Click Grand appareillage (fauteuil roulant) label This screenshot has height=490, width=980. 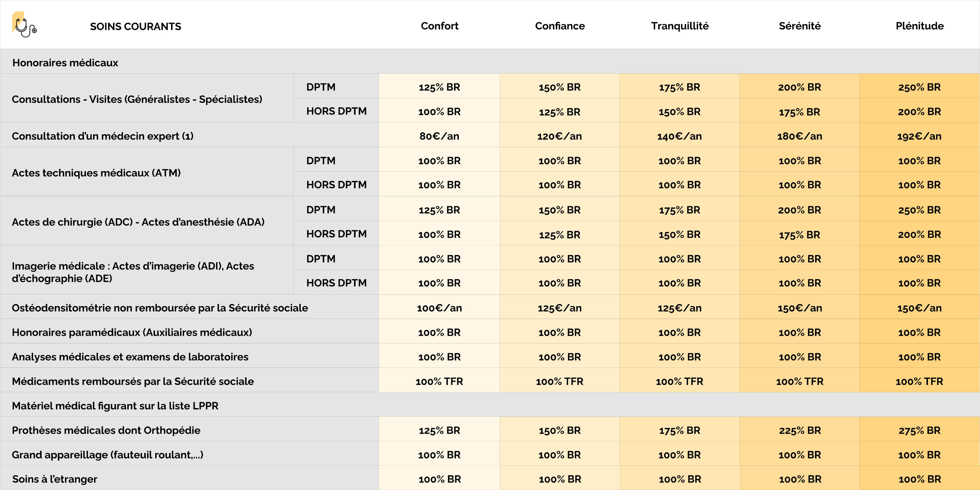pos(107,455)
